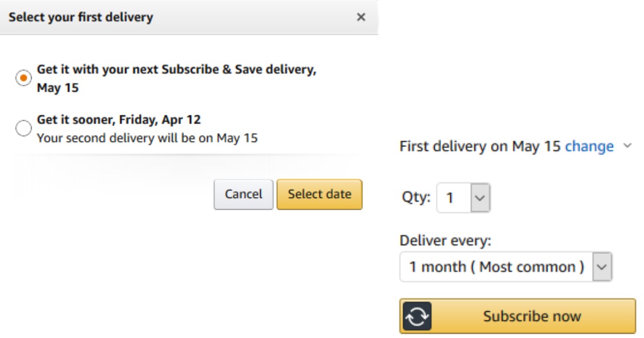Select the '1 month (Most common)' frequency box
This screenshot has width=644, height=338.
coord(496,267)
